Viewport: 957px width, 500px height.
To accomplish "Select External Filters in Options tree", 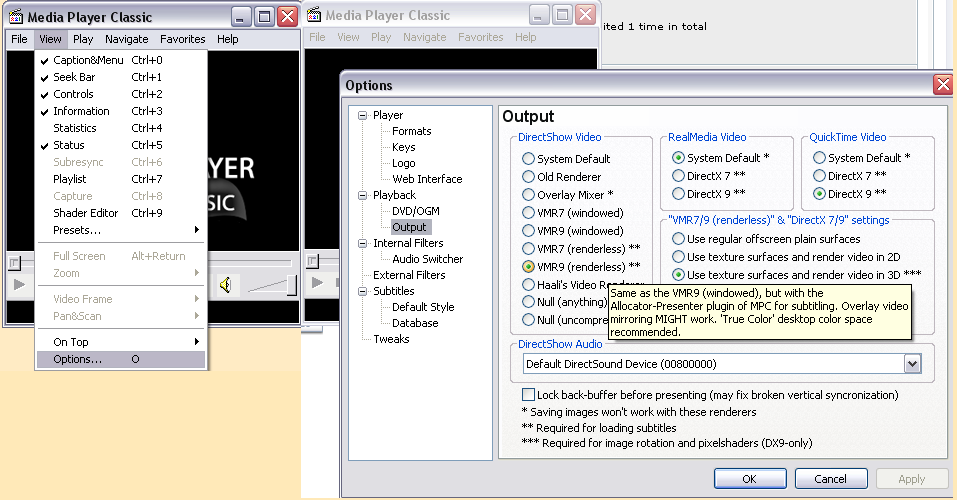I will (x=409, y=275).
